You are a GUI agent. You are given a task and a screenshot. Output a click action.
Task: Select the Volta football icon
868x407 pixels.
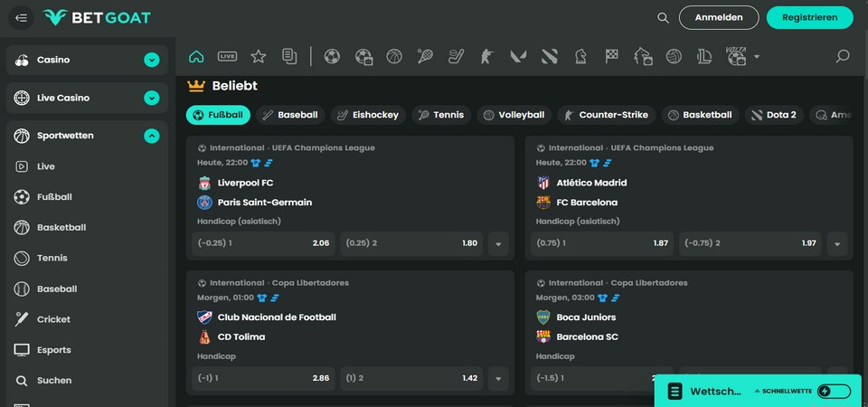coord(736,56)
